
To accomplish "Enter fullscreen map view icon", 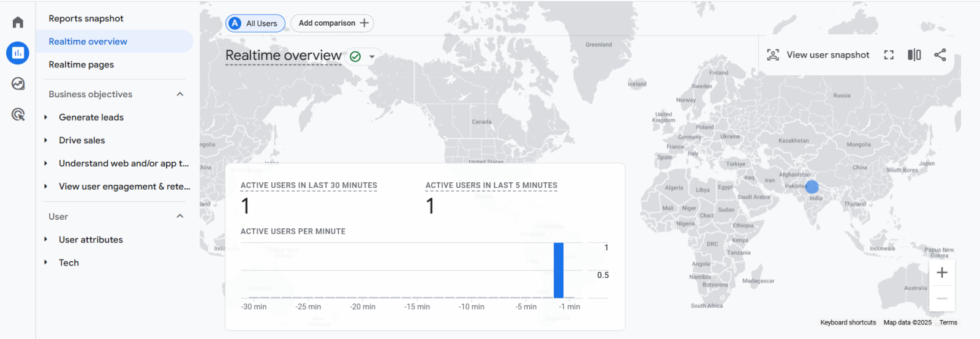I will (x=889, y=55).
